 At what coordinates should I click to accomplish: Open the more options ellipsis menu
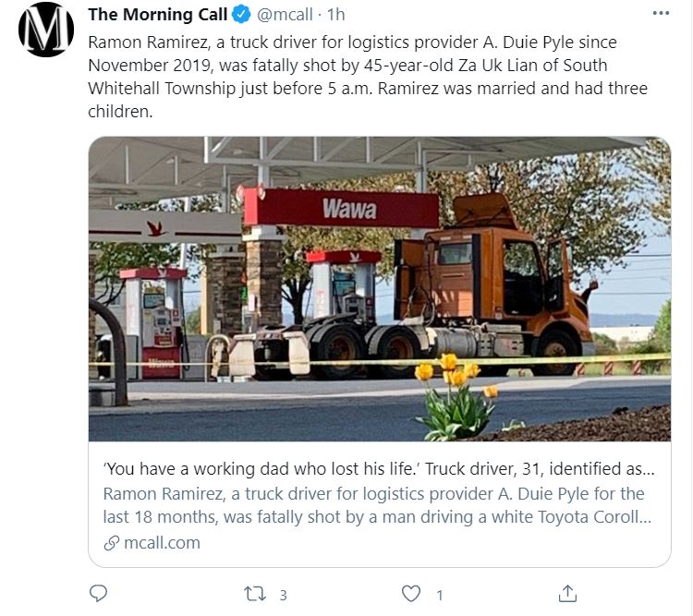(660, 14)
